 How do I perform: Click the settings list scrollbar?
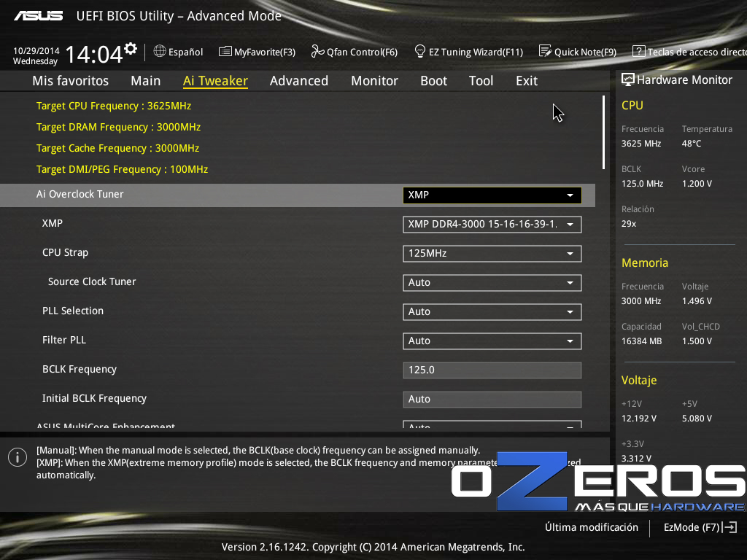tap(603, 133)
